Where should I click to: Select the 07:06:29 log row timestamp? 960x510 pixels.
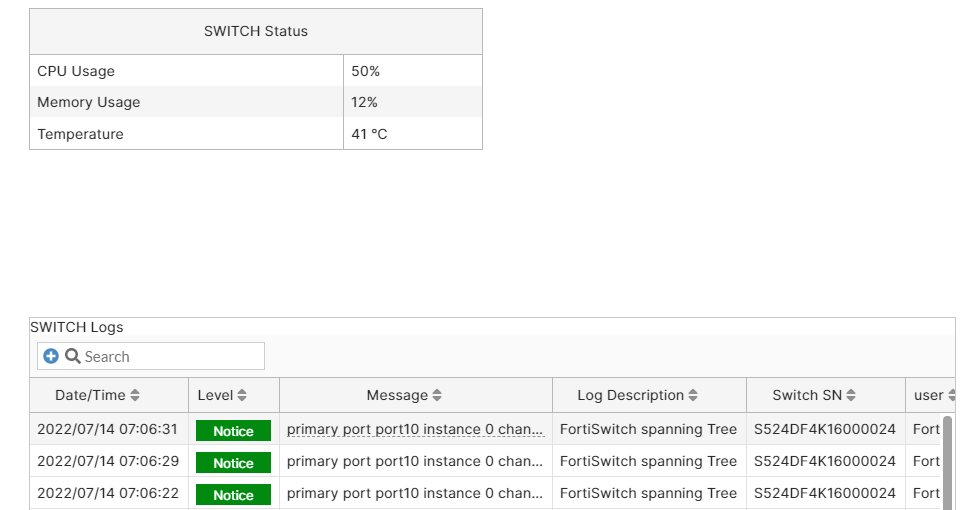click(107, 461)
